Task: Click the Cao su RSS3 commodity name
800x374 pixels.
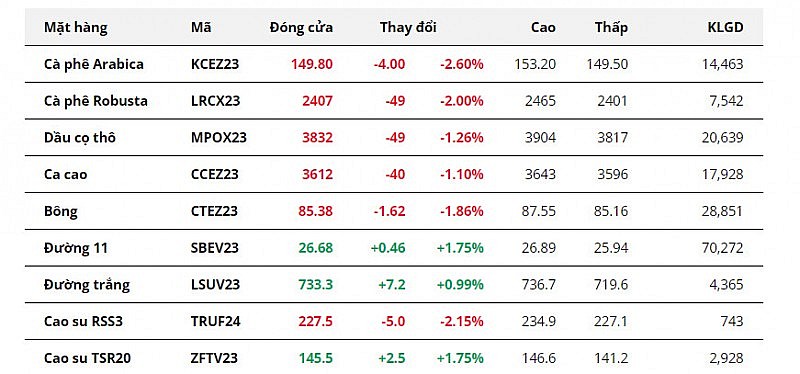Action: coord(83,321)
